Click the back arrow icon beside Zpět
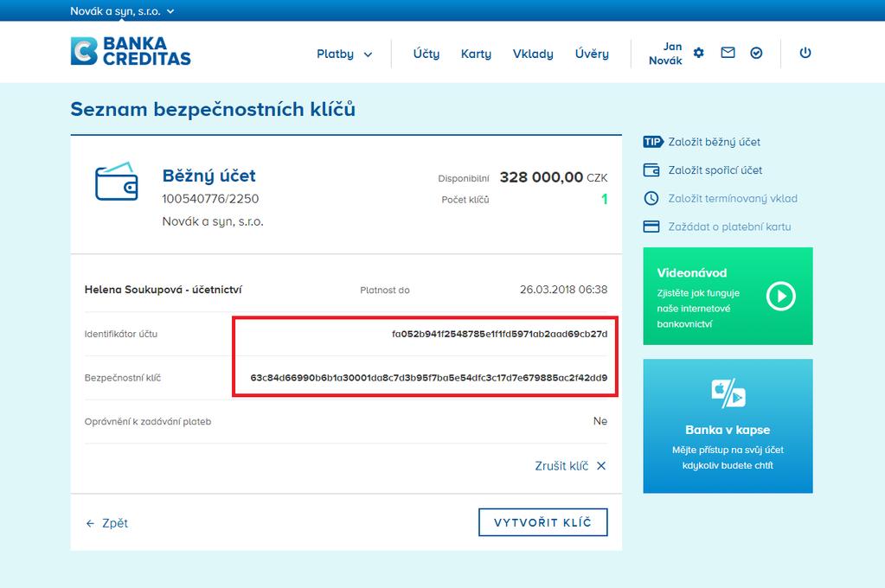The image size is (885, 588). pos(90,524)
